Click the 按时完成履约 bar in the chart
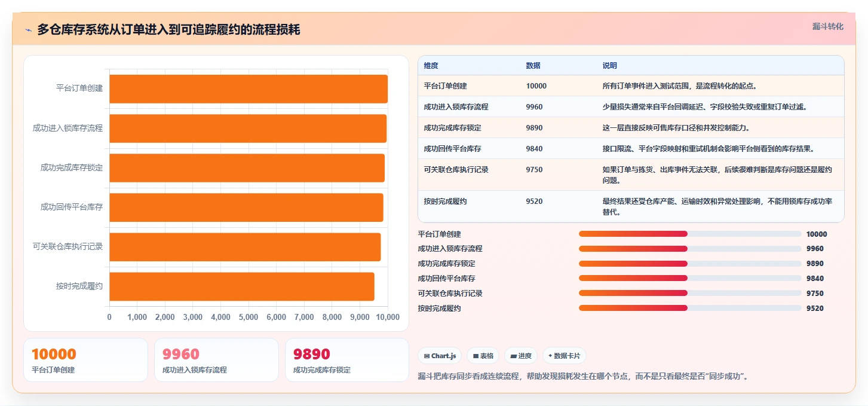Image resolution: width=868 pixels, height=406 pixels. coord(242,286)
